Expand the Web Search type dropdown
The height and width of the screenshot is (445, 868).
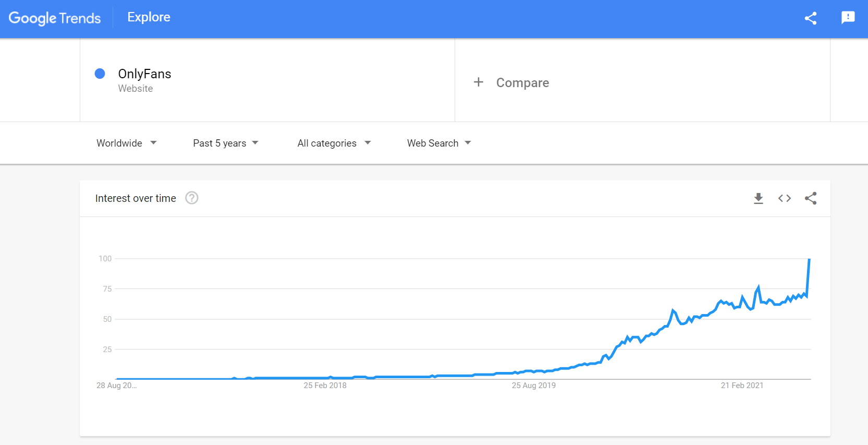coord(439,143)
